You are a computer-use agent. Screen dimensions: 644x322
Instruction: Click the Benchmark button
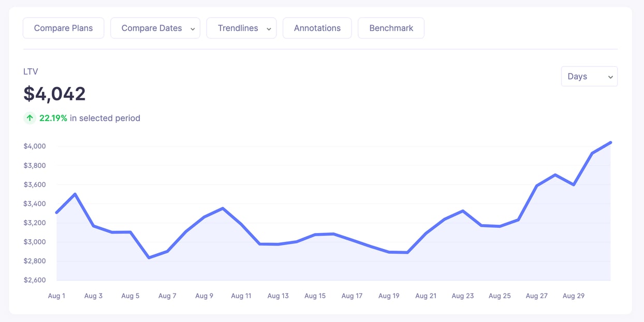(391, 28)
